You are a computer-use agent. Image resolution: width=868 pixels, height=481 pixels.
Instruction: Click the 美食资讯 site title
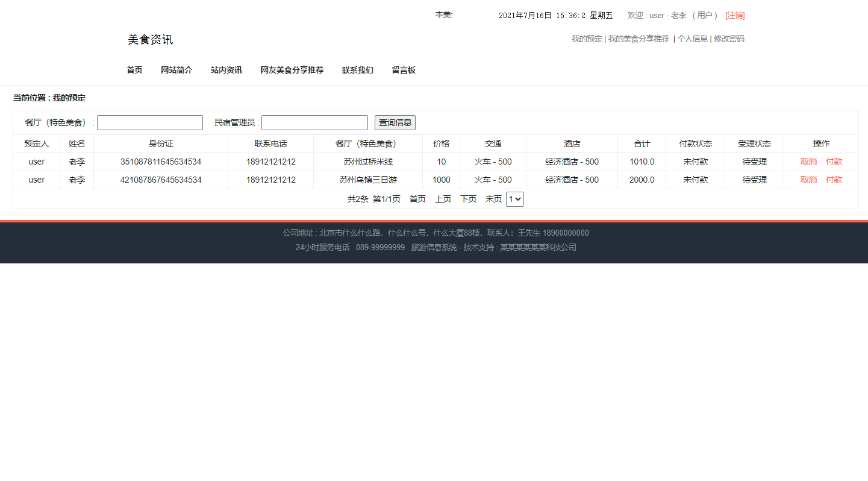click(150, 40)
